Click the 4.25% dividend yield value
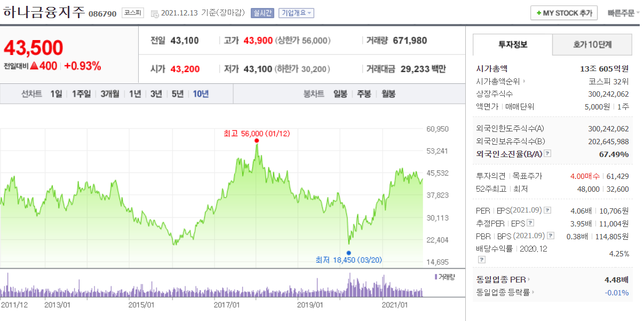This screenshot has width=644, height=321. click(619, 254)
